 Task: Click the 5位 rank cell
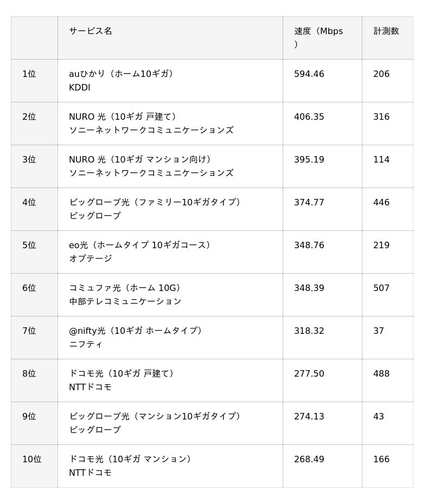[x=29, y=245]
